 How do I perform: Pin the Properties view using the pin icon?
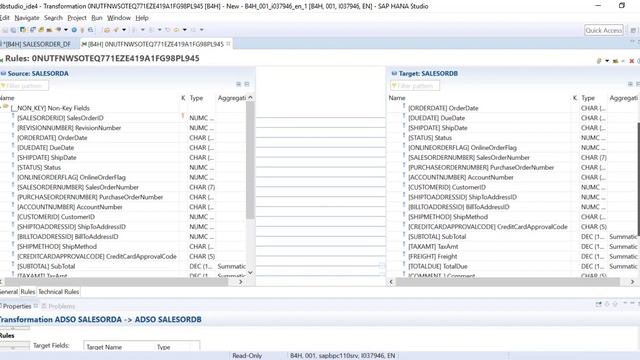(x=598, y=304)
